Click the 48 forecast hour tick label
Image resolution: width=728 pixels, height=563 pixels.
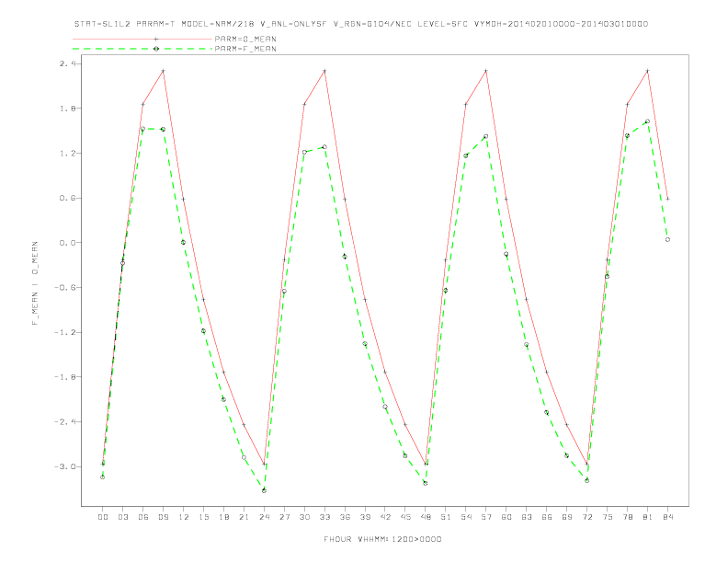point(426,517)
